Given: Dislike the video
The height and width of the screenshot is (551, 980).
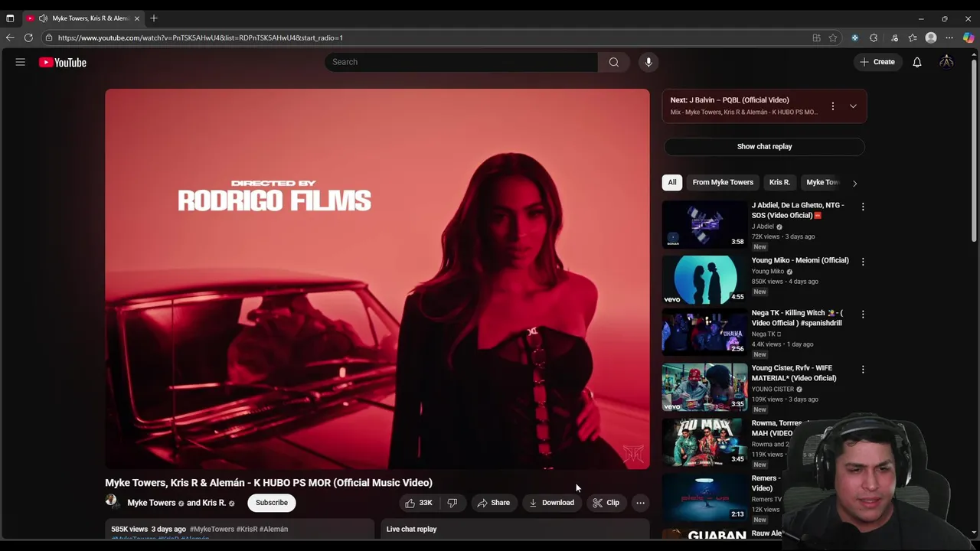Looking at the screenshot, I should (452, 503).
